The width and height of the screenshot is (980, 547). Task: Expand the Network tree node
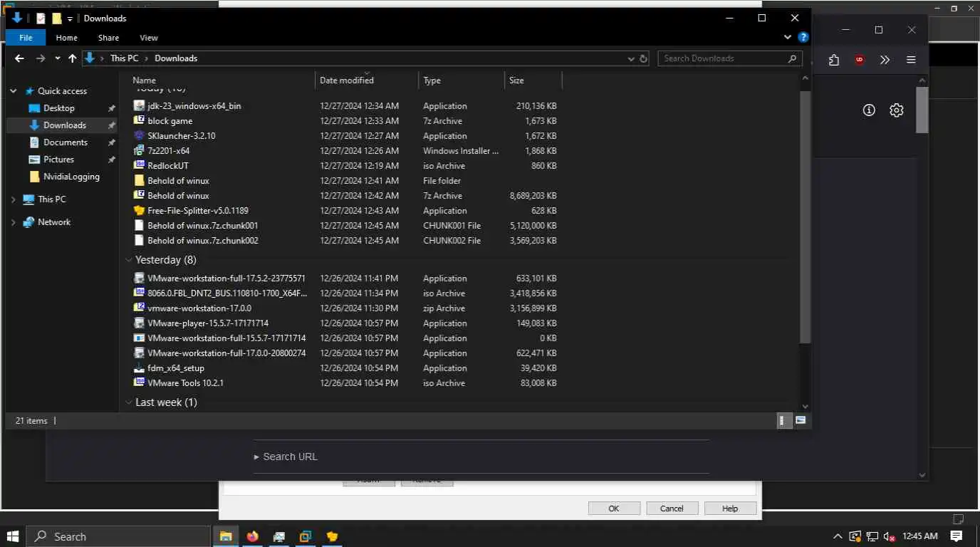13,222
